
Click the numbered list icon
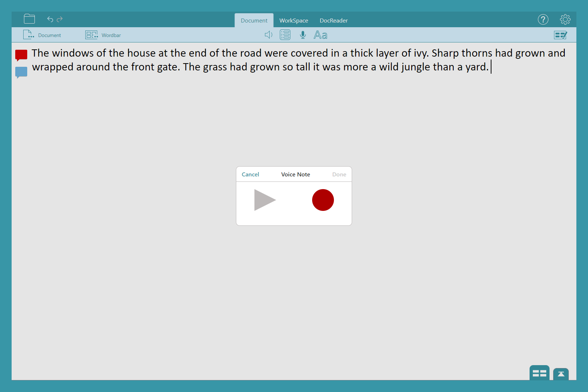(285, 35)
